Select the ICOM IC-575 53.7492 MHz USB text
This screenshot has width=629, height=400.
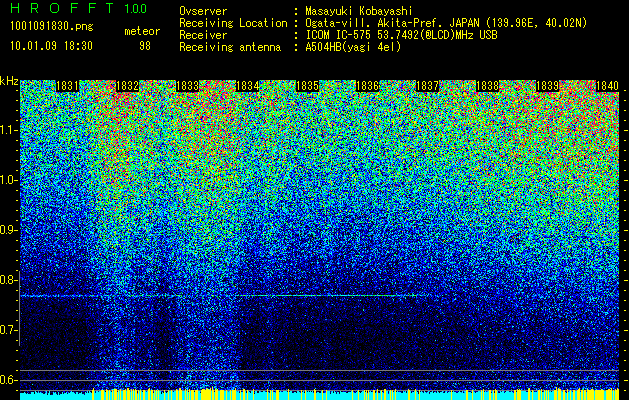coord(401,35)
